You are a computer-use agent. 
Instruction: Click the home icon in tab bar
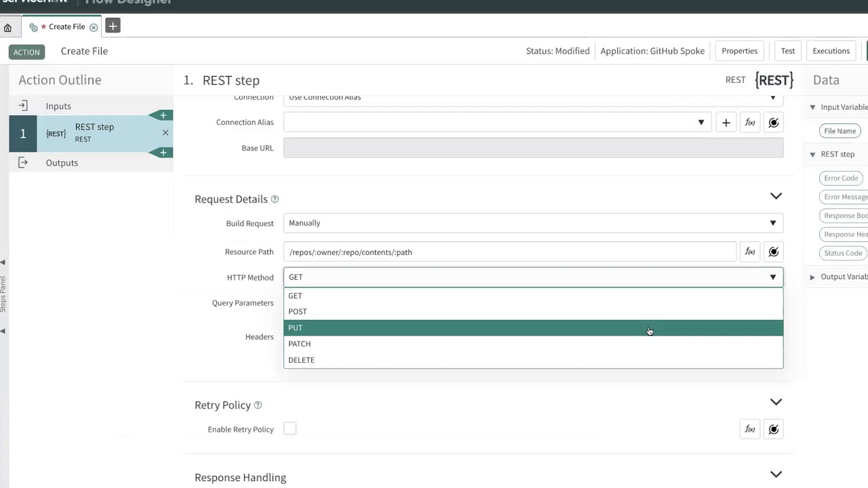[8, 28]
